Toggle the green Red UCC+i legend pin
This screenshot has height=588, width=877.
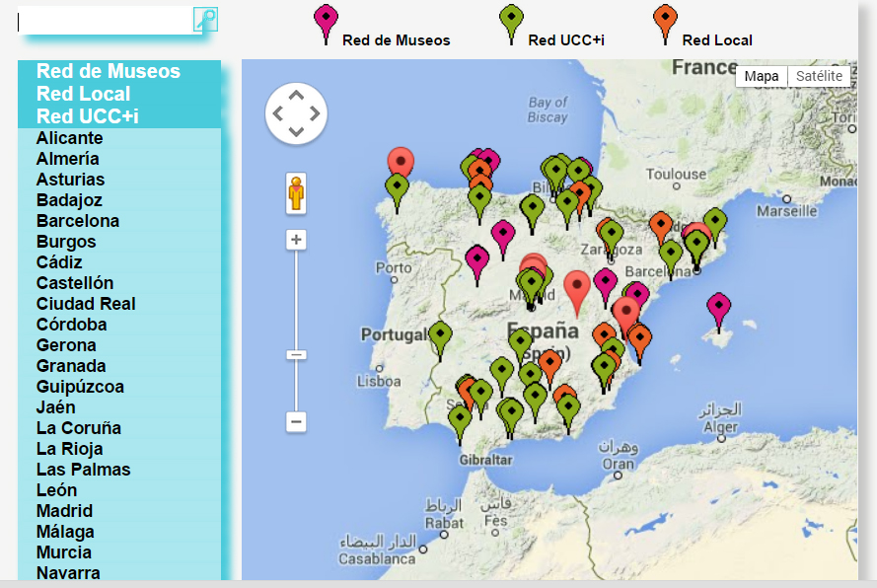pos(509,20)
